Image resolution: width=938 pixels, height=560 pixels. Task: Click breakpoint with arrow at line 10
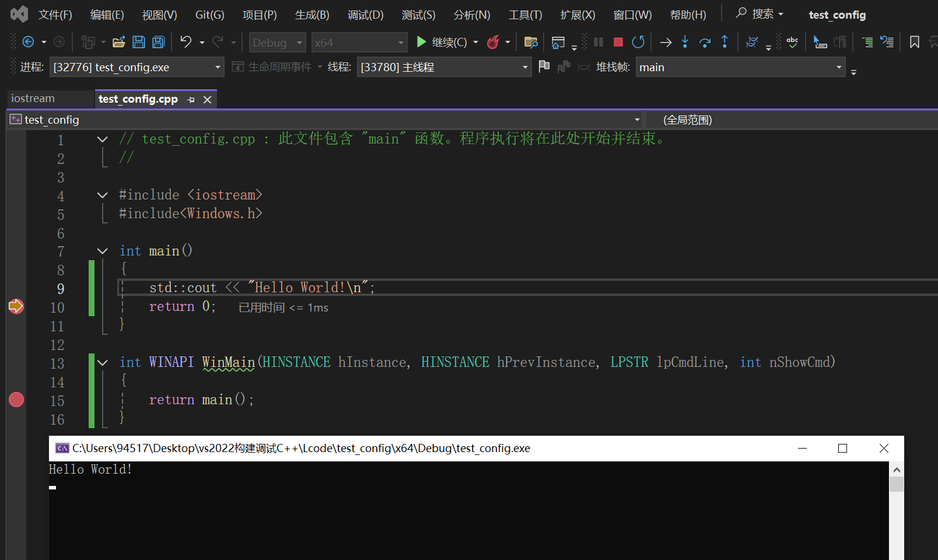tap(16, 306)
